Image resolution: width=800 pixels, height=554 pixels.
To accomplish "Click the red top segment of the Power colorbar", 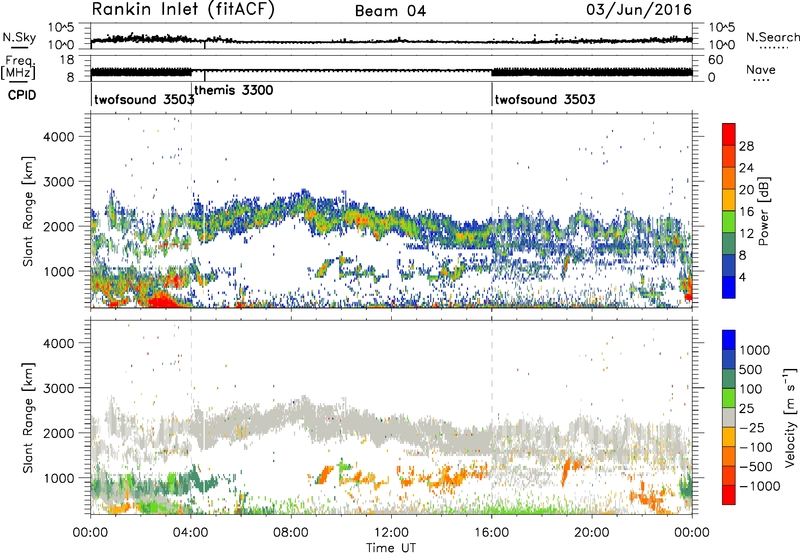I will click(x=729, y=135).
